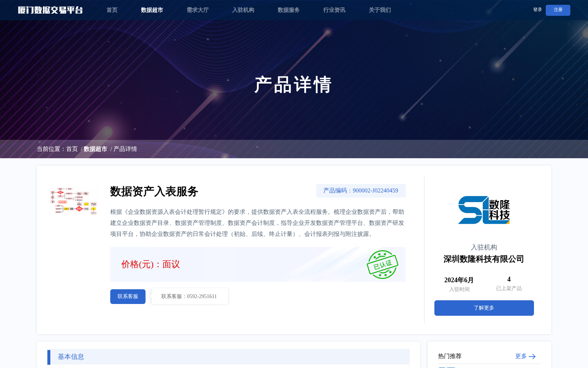
Task: Click the 厦门数据交易平台 site logo
Action: click(x=50, y=10)
